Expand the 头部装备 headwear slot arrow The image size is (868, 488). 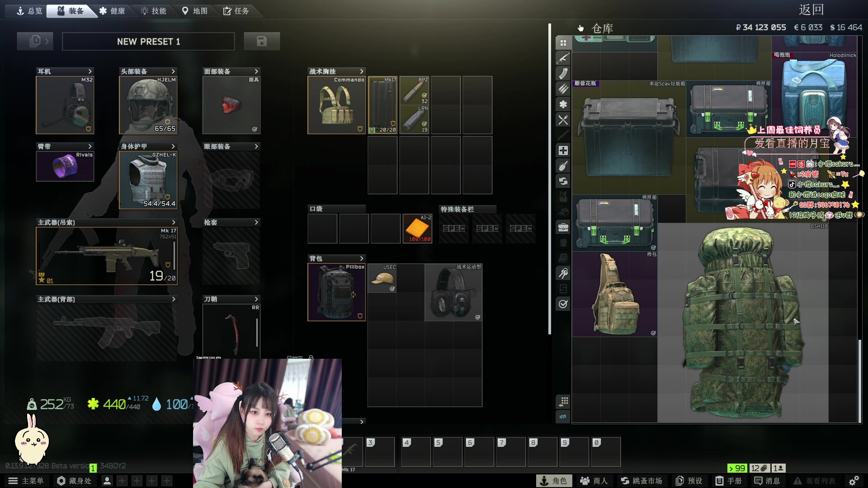[x=173, y=71]
